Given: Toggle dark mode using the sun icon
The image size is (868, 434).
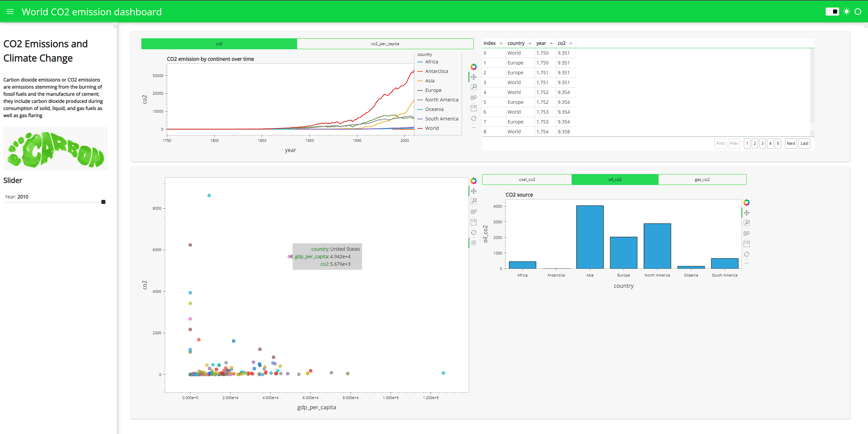Looking at the screenshot, I should 846,11.
